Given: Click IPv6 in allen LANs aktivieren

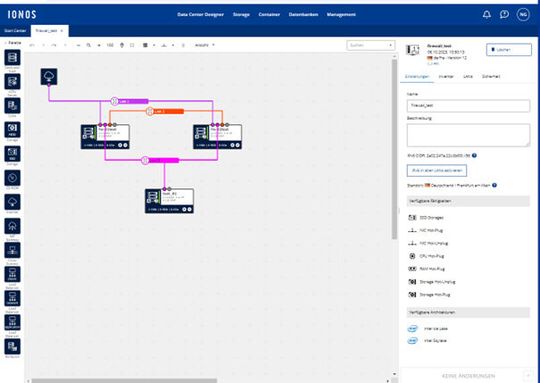Looking at the screenshot, I should click(x=437, y=170).
